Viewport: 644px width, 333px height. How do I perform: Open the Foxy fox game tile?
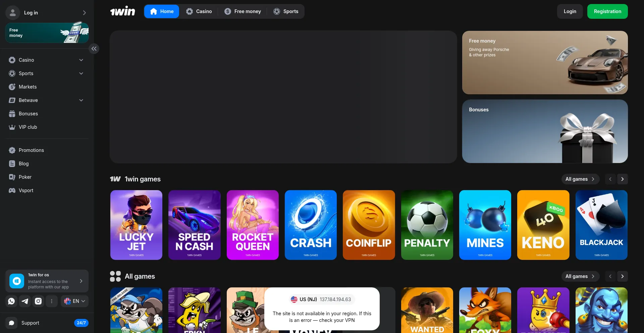[x=485, y=310]
